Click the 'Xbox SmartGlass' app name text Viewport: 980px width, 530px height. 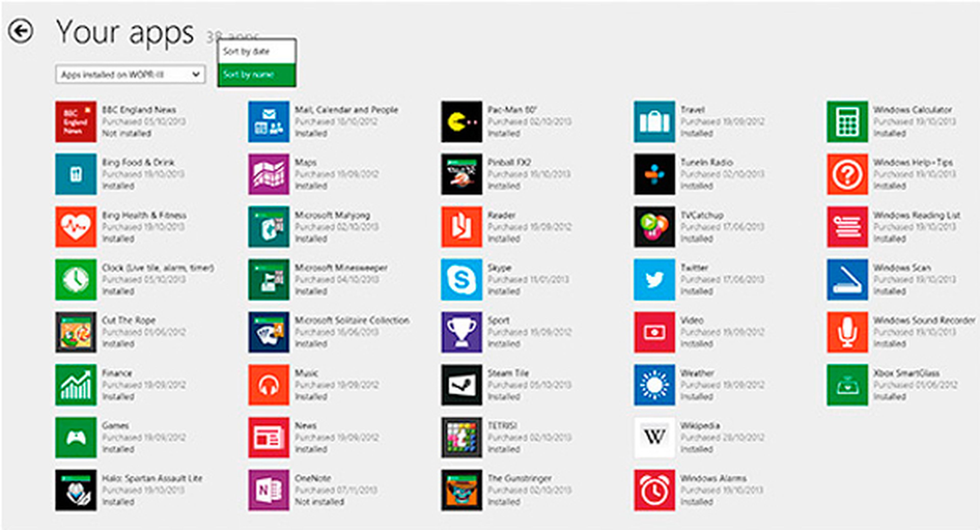(x=906, y=373)
